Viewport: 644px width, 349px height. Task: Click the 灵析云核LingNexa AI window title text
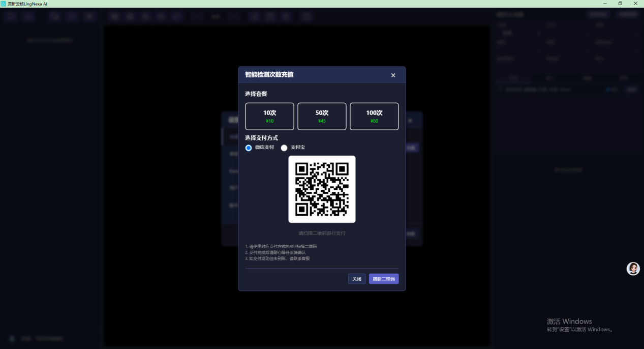click(27, 4)
